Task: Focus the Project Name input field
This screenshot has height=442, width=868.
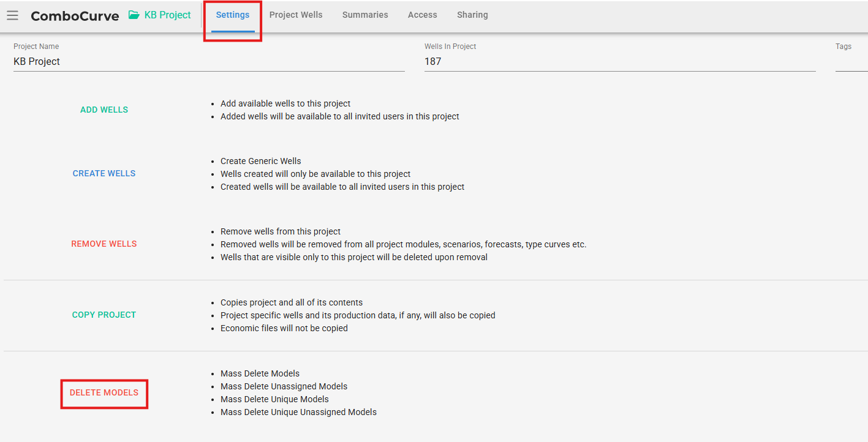Action: click(x=208, y=61)
